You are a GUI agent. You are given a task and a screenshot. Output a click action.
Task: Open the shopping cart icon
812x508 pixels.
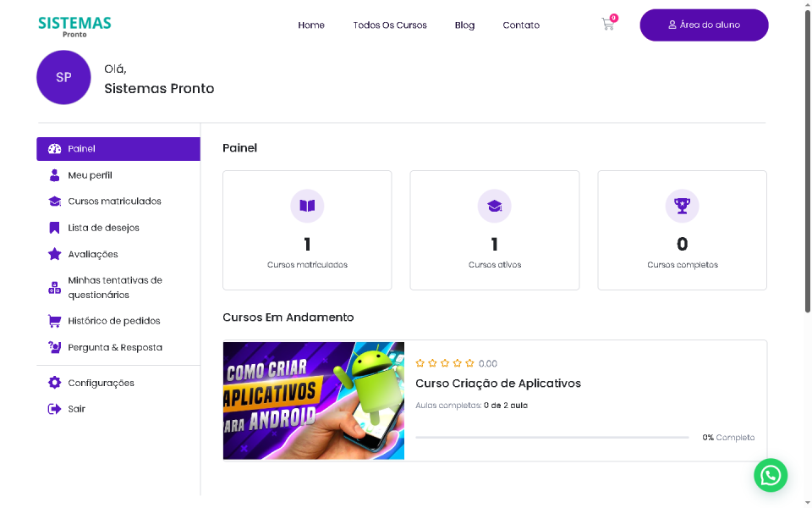click(607, 25)
